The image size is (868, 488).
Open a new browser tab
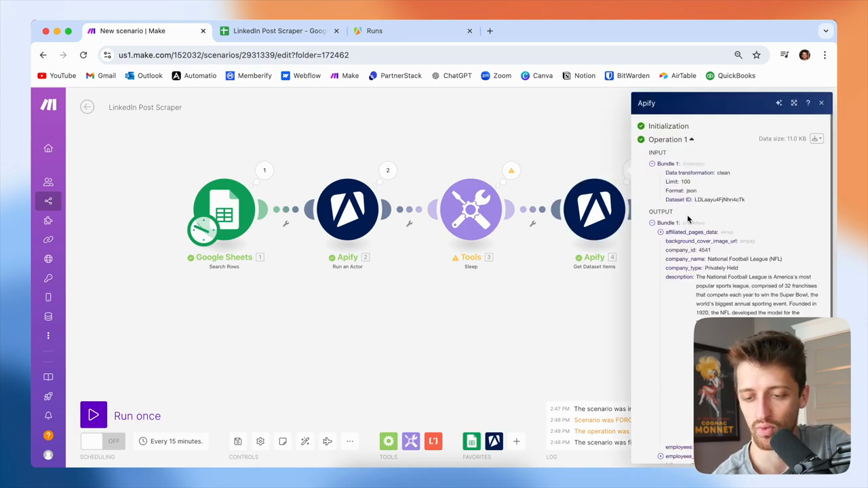point(490,30)
